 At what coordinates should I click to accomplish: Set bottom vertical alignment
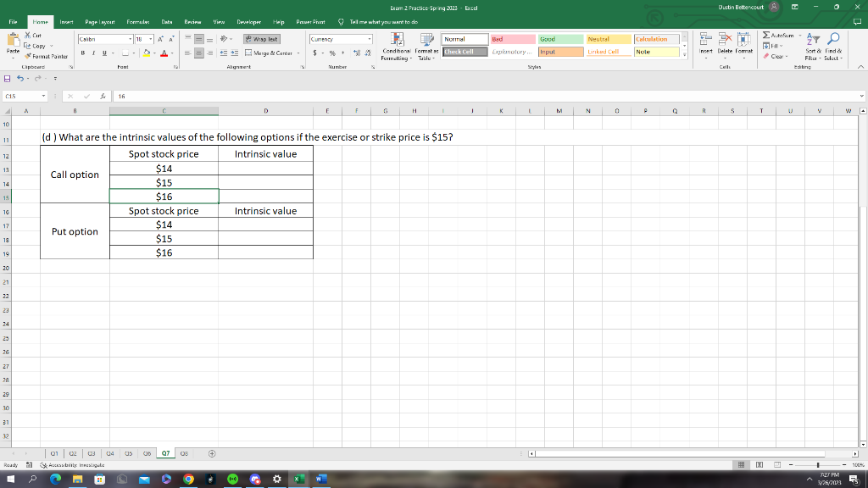pyautogui.click(x=210, y=39)
